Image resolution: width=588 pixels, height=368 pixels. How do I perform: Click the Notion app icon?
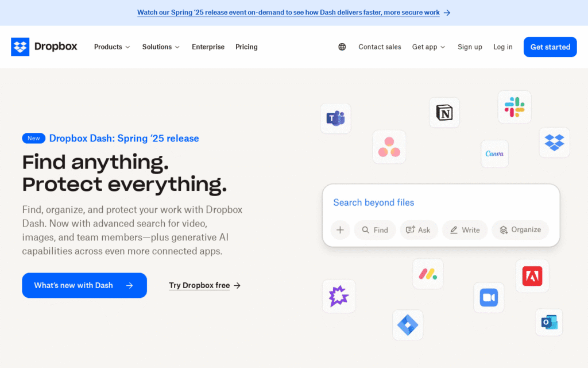coord(444,113)
